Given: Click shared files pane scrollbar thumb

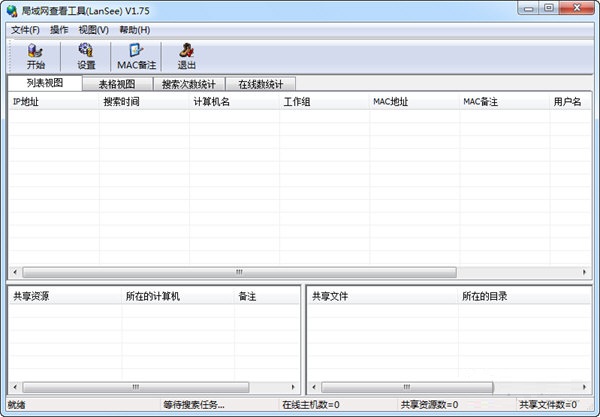Looking at the screenshot, I should pyautogui.click(x=407, y=387).
